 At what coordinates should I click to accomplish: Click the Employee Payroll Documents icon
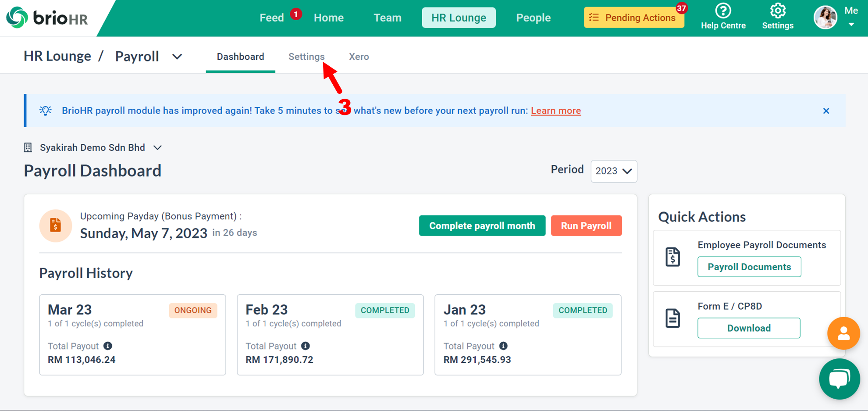tap(672, 257)
